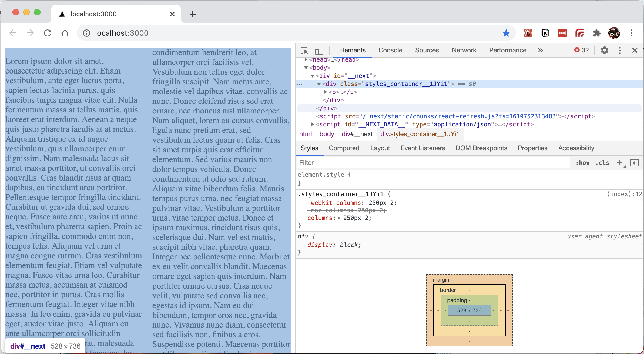The image size is (644, 354).
Task: Select the inspect element picker tool
Action: 304,50
